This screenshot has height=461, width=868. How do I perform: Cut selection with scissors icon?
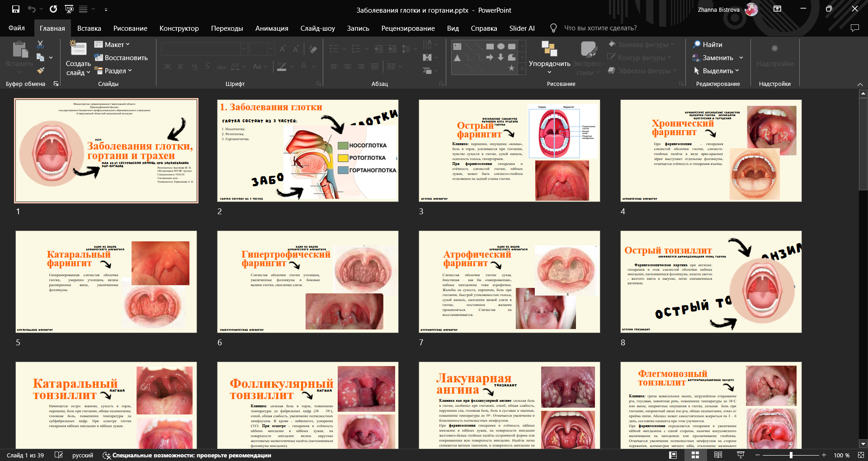tap(40, 44)
